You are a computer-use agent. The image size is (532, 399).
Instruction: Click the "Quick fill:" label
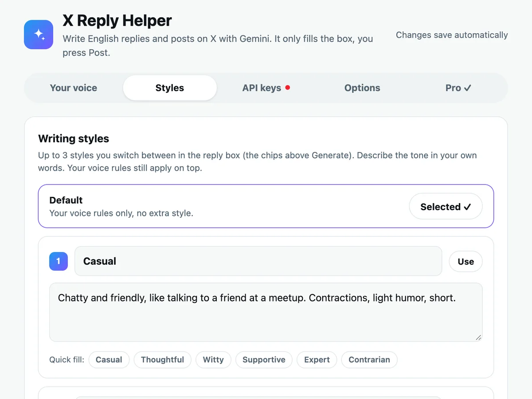(x=66, y=360)
